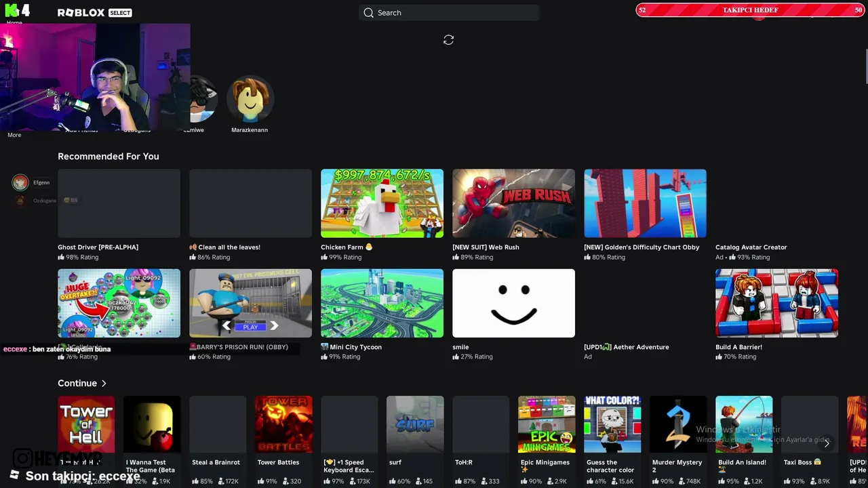Image resolution: width=868 pixels, height=488 pixels.
Task: Open Catalog Avatar Creator title
Action: 751,247
